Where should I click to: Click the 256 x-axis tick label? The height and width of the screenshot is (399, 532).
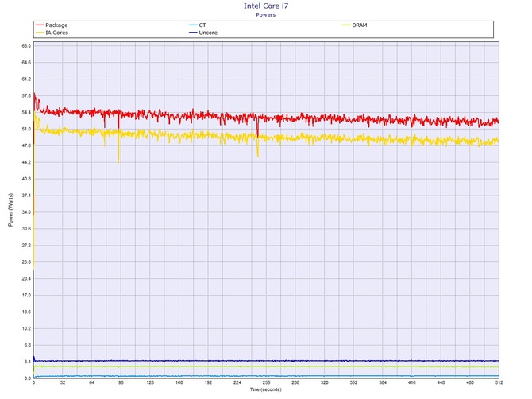(266, 382)
